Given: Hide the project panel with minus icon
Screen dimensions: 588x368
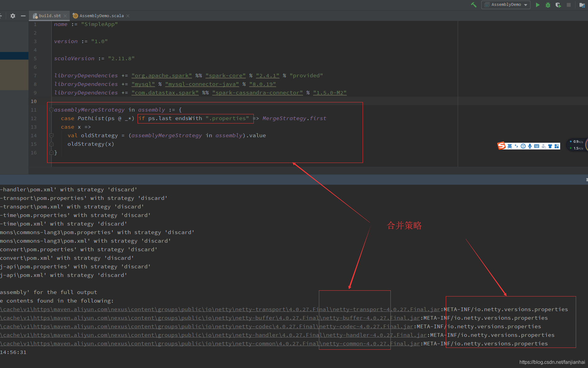Looking at the screenshot, I should point(23,16).
